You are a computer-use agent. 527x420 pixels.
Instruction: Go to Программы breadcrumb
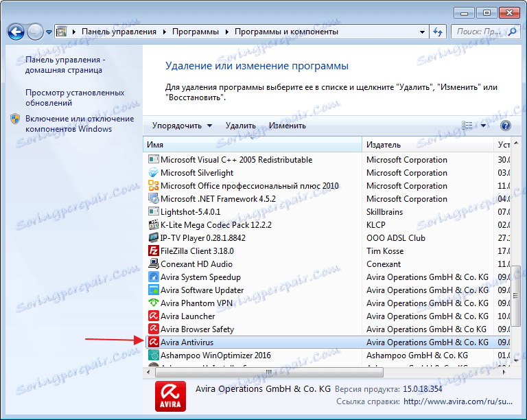(196, 32)
